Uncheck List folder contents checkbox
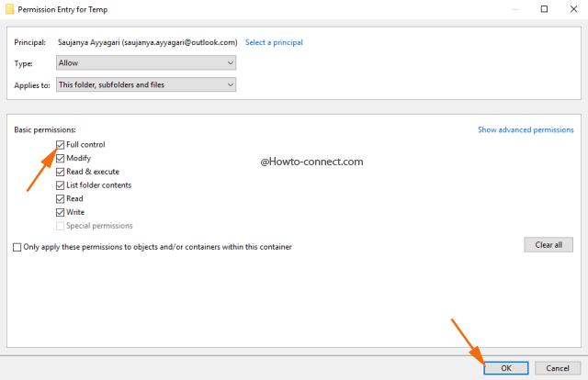Image resolution: width=588 pixels, height=380 pixels. [61, 185]
